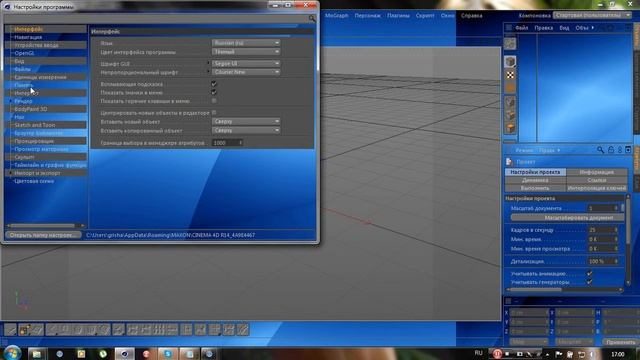The width and height of the screenshot is (640, 360).
Task: Toggle the Учитывать анимацию checkbox
Action: (x=589, y=273)
